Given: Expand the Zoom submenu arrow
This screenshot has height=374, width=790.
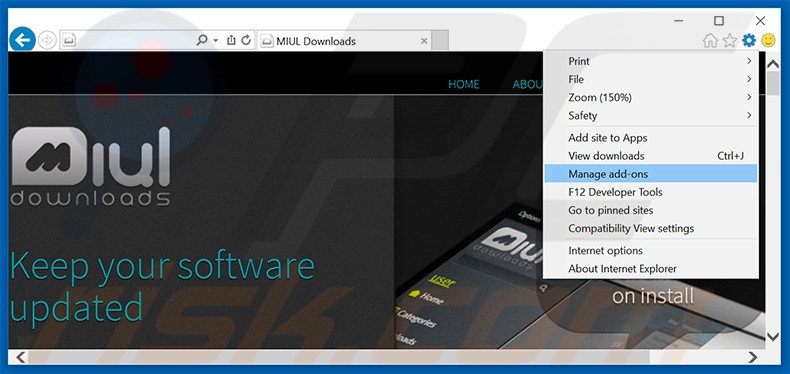Looking at the screenshot, I should (749, 97).
